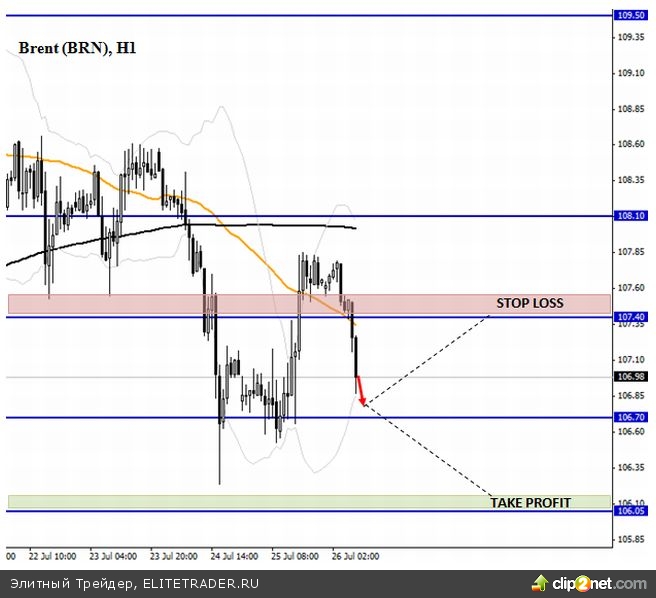Select the 23 Jul 20:00 time label
Image resolution: width=656 pixels, height=598 pixels.
173,555
